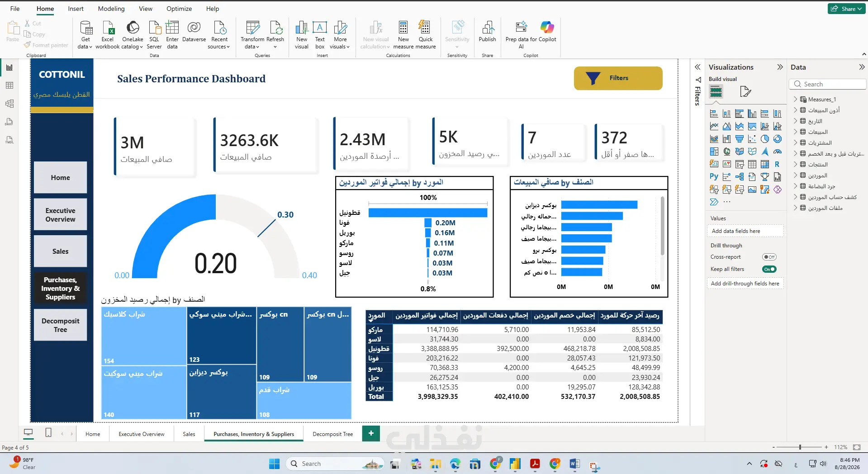Open the Share dropdown
Viewport: 868px width, 474px height.
point(847,9)
